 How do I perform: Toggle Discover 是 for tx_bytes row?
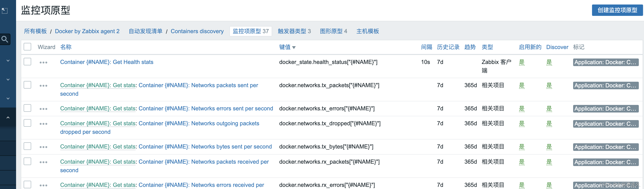(x=549, y=147)
